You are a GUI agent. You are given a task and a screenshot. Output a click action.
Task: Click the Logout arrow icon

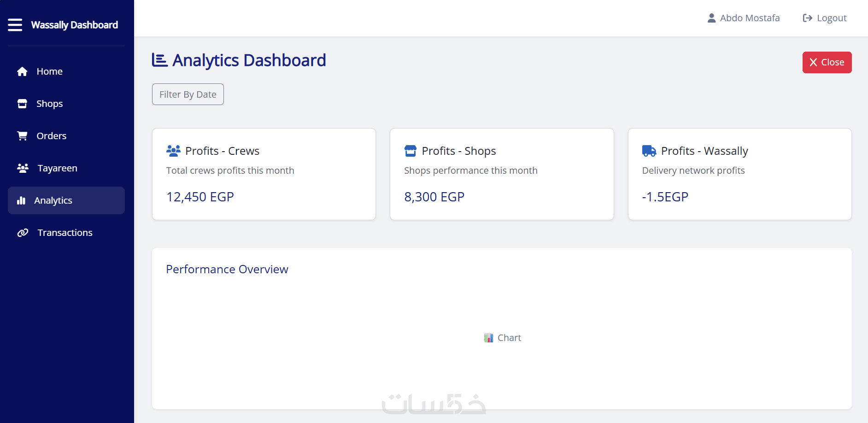(807, 18)
